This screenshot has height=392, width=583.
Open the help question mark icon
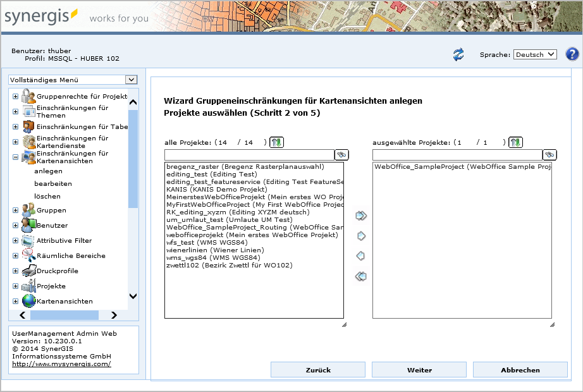(572, 54)
